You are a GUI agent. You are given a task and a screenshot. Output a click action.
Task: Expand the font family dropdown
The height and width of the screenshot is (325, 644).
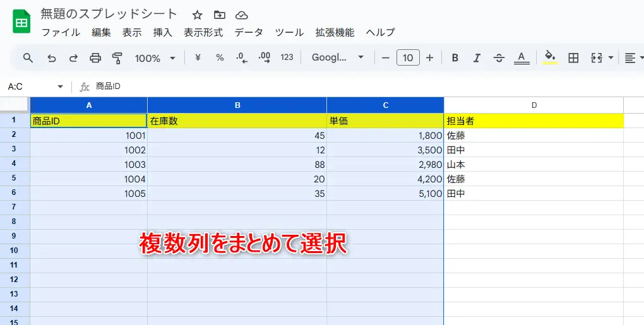[x=338, y=57]
